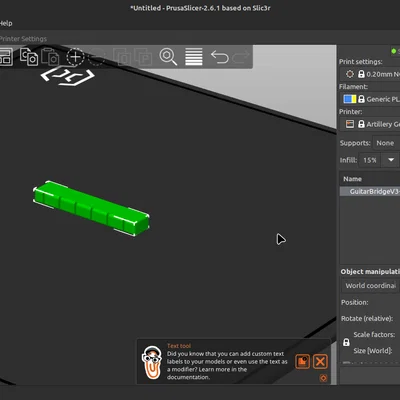Image resolution: width=400 pixels, height=400 pixels.
Task: Click the Arrange objects toolbar icon
Action: coord(6,57)
